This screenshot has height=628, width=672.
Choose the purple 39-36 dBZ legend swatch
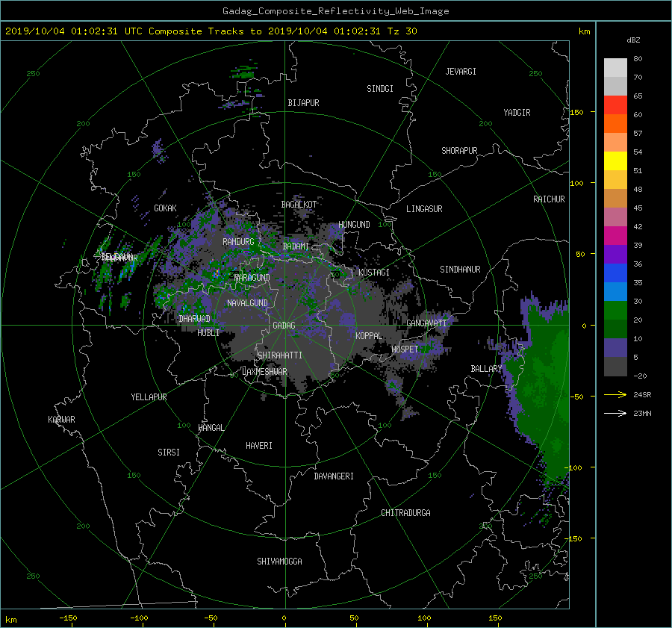[615, 254]
